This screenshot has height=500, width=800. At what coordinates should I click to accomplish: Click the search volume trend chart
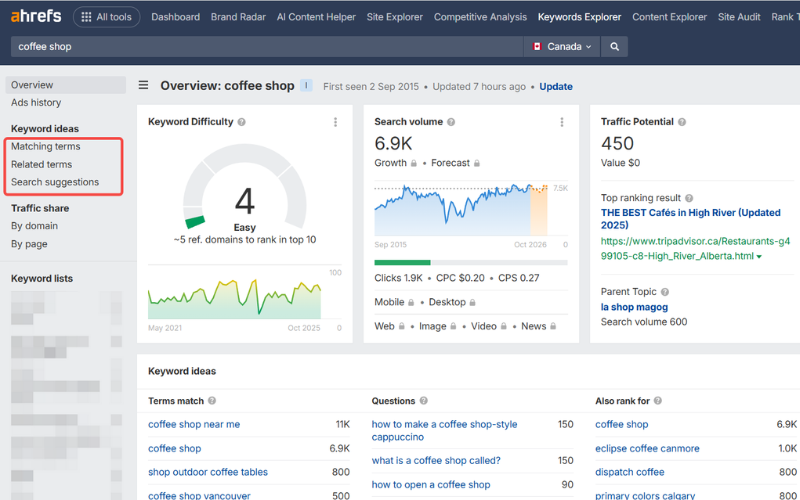pyautogui.click(x=460, y=207)
